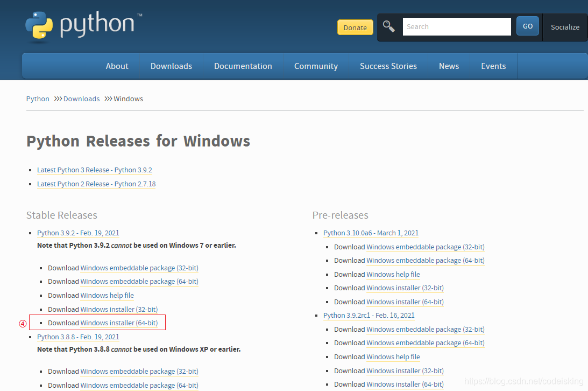
Task: Download 3.9.2 Windows installer (32-bit)
Action: [119, 309]
